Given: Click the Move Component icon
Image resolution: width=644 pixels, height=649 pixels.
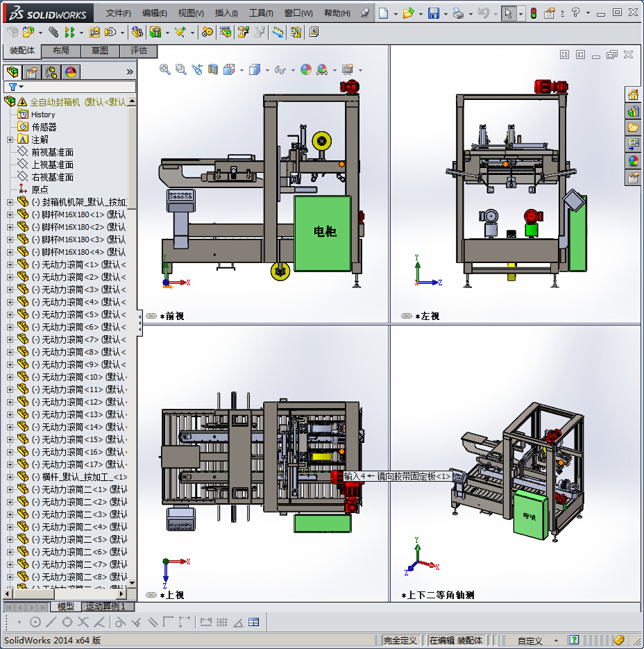Looking at the screenshot, I should [x=110, y=32].
